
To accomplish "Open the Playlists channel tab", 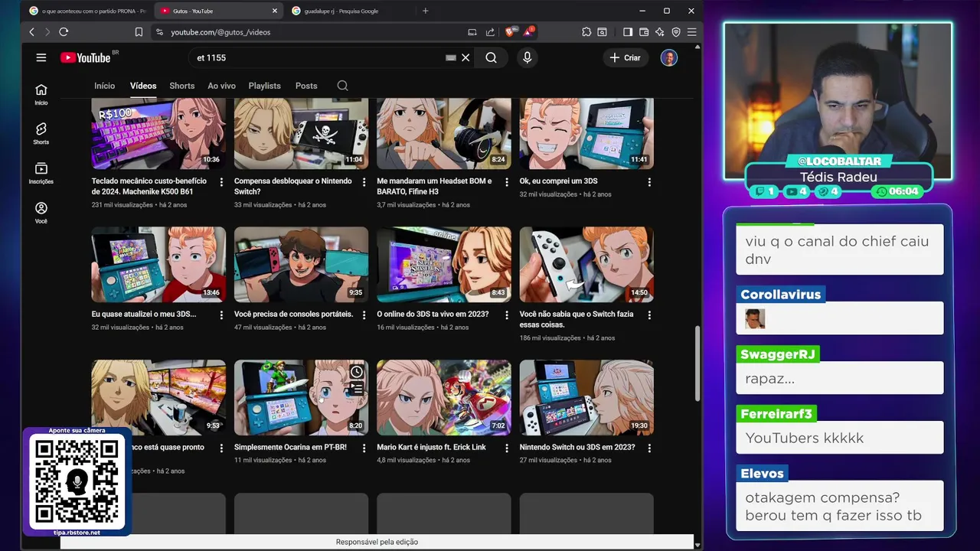I will coord(265,86).
